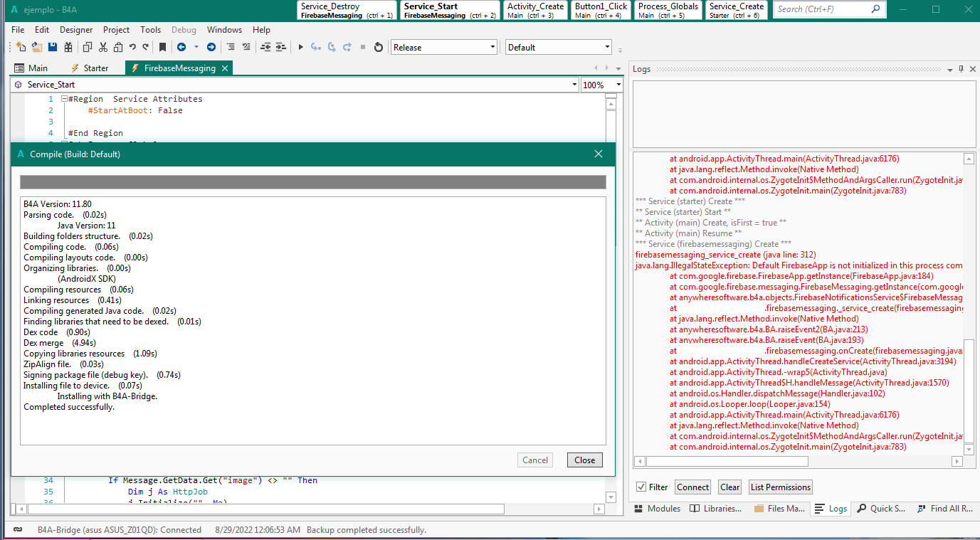The height and width of the screenshot is (540, 980).
Task: Click the Connect button in Logs
Action: [693, 487]
